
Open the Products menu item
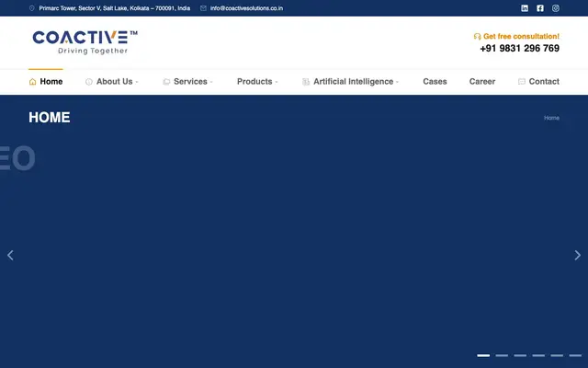[254, 82]
